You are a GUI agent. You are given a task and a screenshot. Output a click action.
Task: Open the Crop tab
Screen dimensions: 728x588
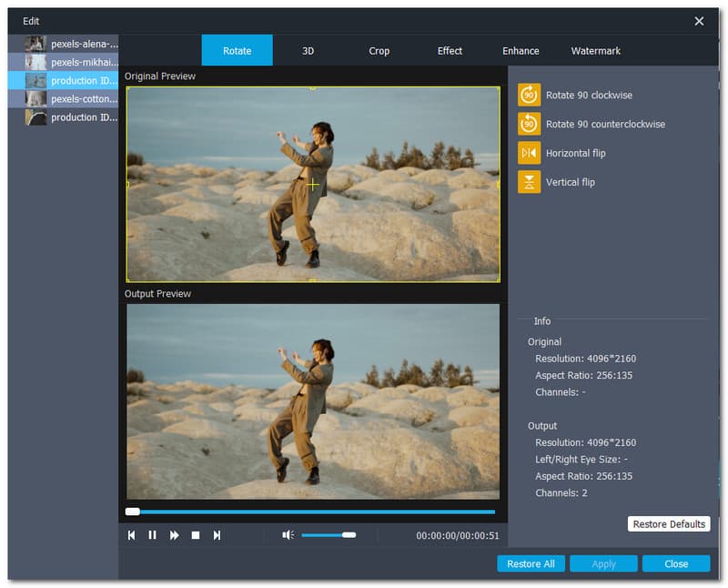(x=379, y=51)
